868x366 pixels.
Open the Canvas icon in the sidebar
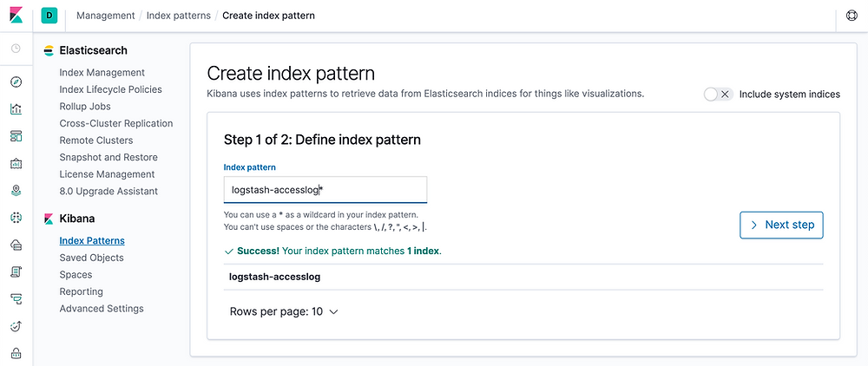pyautogui.click(x=16, y=163)
